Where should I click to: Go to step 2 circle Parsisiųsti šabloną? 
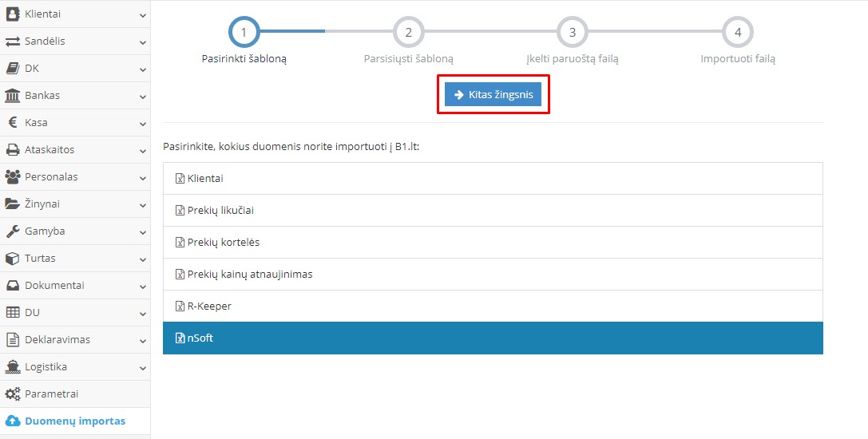408,33
